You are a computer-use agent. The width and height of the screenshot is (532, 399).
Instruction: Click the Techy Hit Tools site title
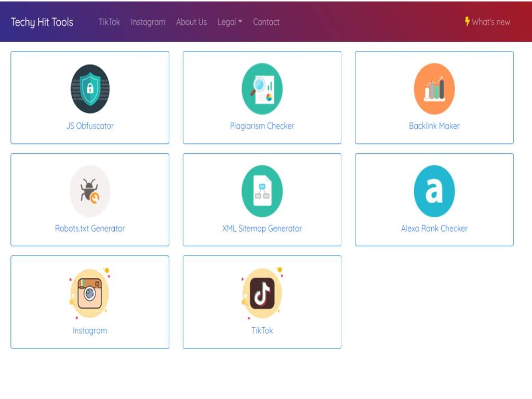[42, 22]
